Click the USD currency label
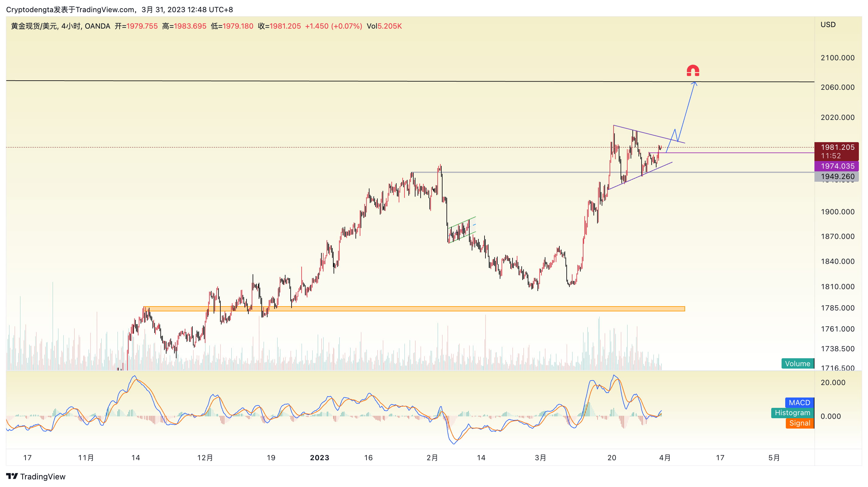 pyautogui.click(x=828, y=25)
